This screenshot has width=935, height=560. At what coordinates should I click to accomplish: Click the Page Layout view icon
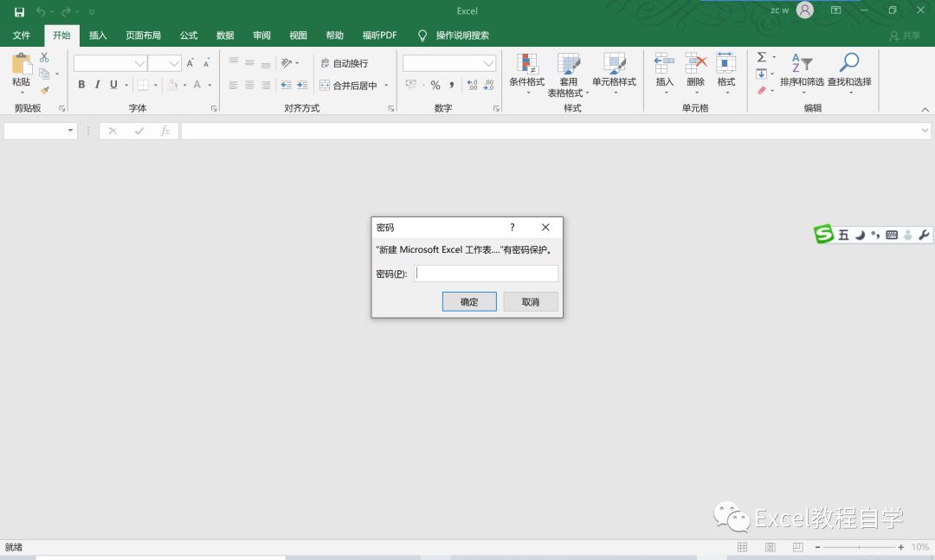point(771,547)
